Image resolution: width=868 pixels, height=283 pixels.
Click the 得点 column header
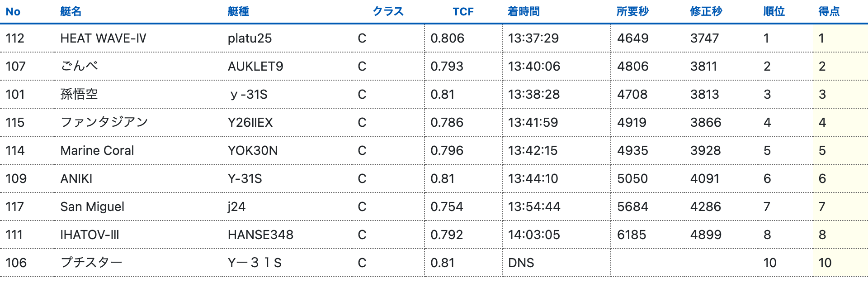coord(829,12)
